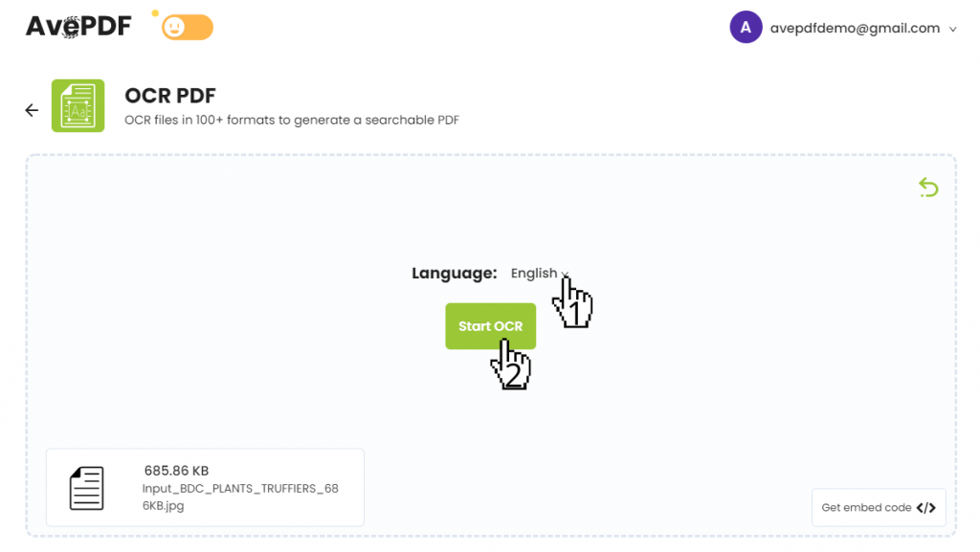Click the AvePDF logo
This screenshot has width=980, height=552.
pyautogui.click(x=78, y=27)
